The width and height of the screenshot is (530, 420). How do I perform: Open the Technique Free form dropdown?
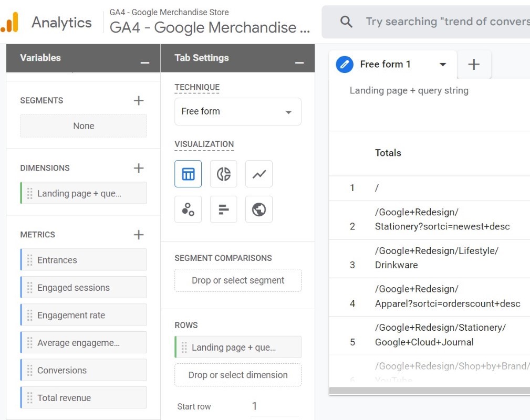click(x=237, y=111)
